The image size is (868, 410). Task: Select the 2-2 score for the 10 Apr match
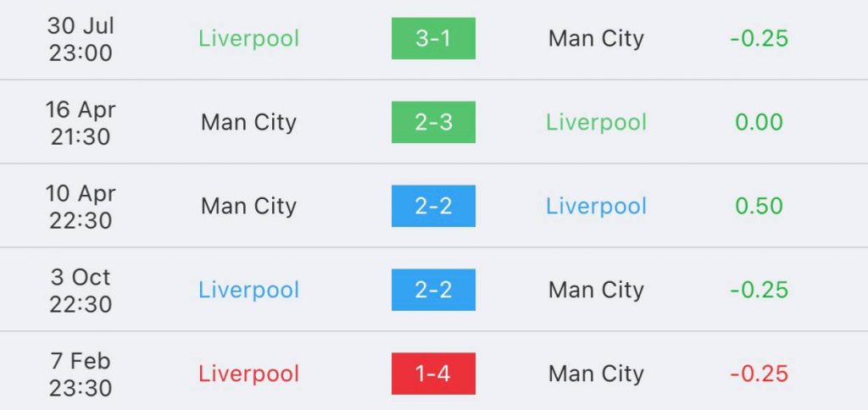pos(433,206)
